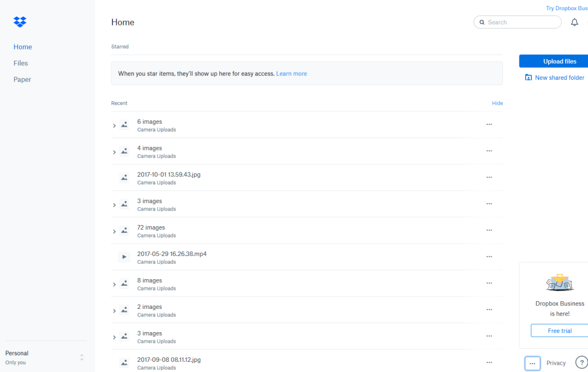Click the video icon for 2017-05-29 16.26.38.mp4
This screenshot has height=372, width=588.
click(x=124, y=257)
